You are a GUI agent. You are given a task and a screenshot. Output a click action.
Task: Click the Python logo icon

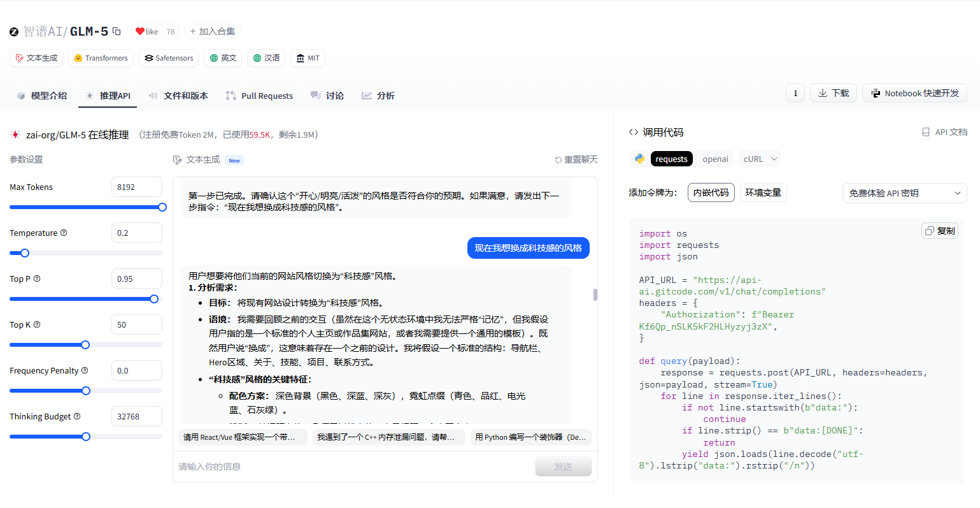[x=640, y=159]
